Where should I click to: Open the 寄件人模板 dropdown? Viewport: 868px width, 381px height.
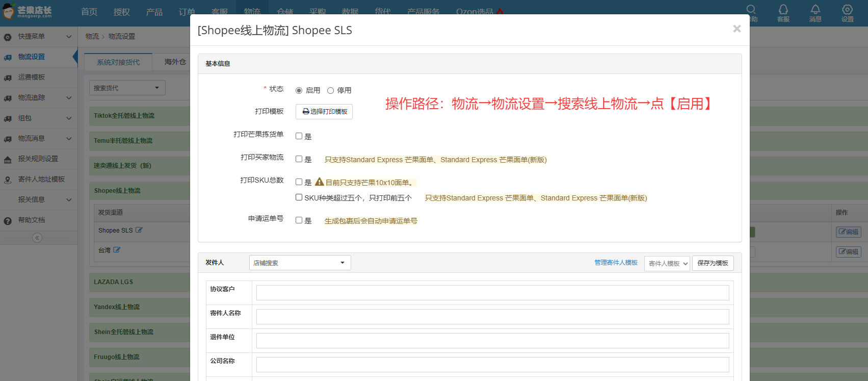[667, 263]
